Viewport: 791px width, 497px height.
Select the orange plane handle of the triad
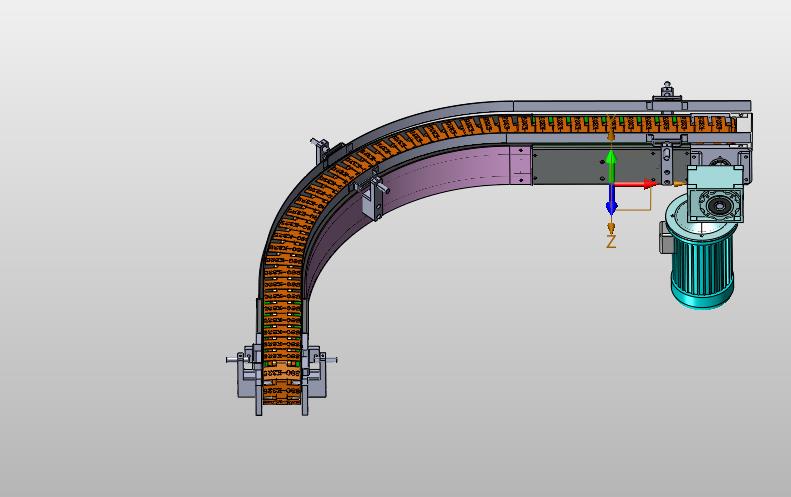pos(634,198)
